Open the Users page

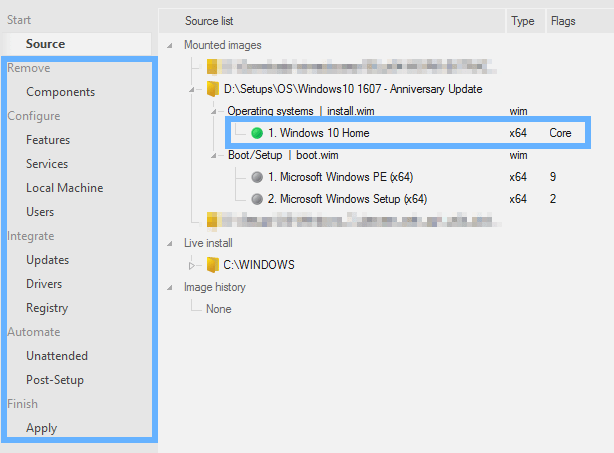[x=40, y=212]
